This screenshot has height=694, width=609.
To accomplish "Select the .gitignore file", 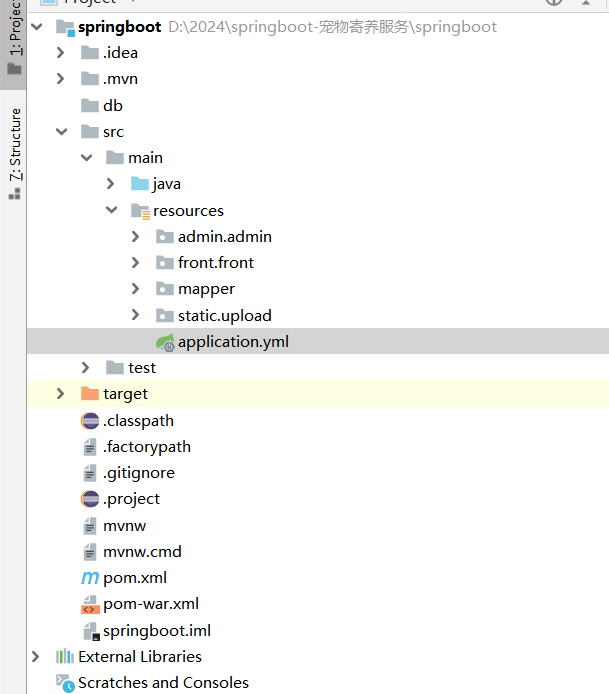I will [138, 473].
